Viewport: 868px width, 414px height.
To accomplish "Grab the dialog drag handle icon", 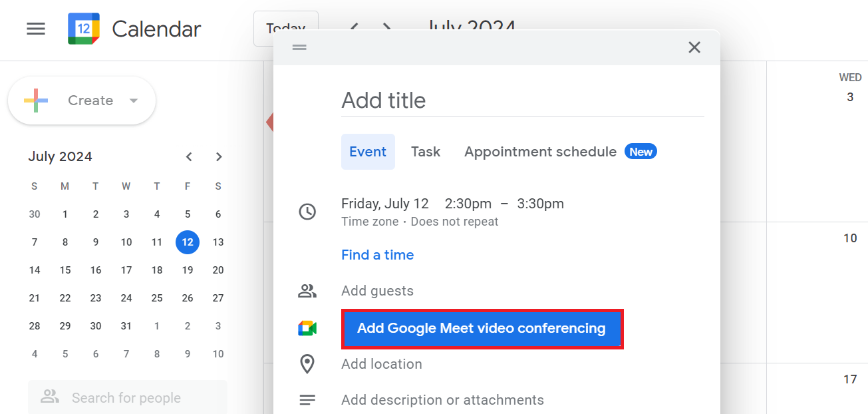I will [299, 47].
